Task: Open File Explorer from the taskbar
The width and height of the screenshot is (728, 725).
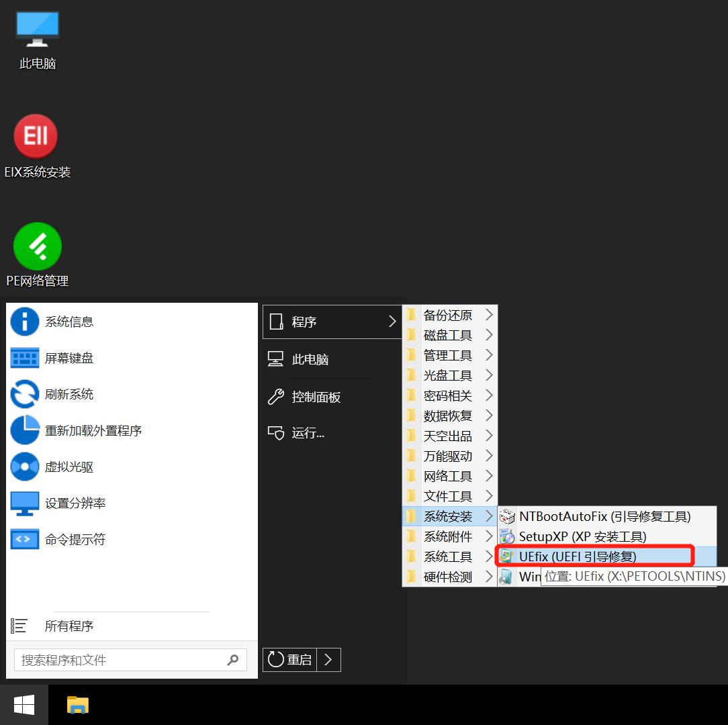Action: tap(78, 705)
